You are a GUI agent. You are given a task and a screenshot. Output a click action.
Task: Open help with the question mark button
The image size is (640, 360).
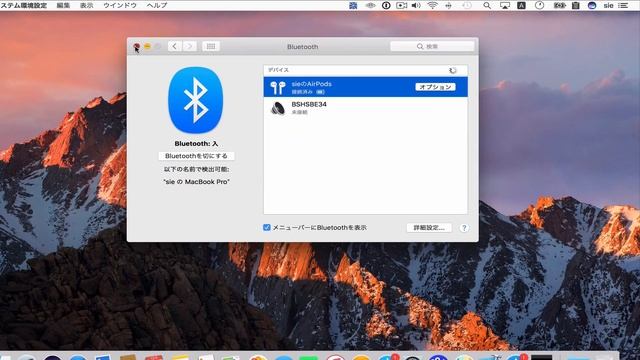click(x=464, y=228)
